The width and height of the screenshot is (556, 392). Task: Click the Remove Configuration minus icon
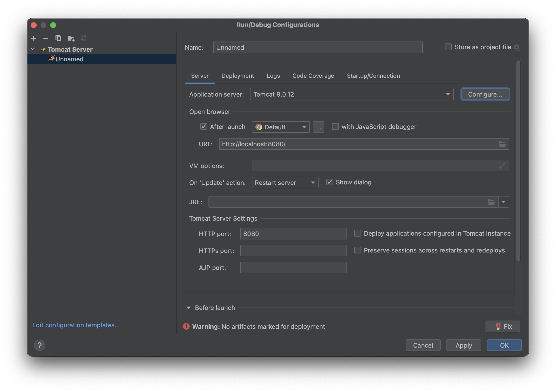pyautogui.click(x=46, y=38)
